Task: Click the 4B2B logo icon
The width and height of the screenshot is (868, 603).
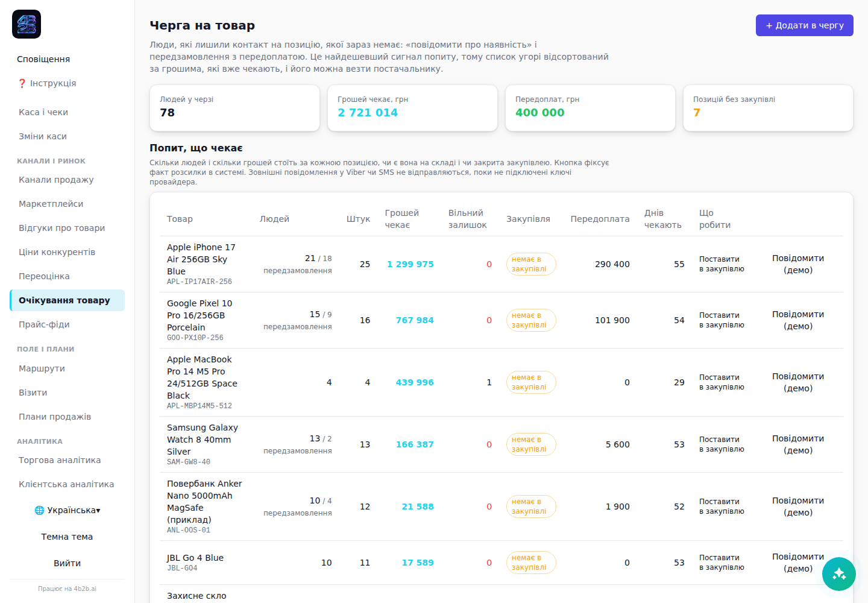Action: [27, 24]
